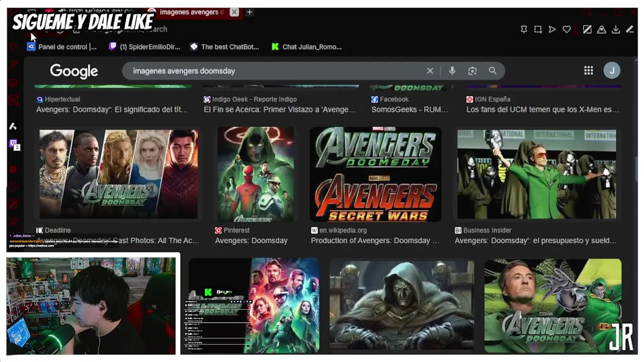
Task: Add the page to bookmarks with the heart icon
Action: click(x=567, y=30)
